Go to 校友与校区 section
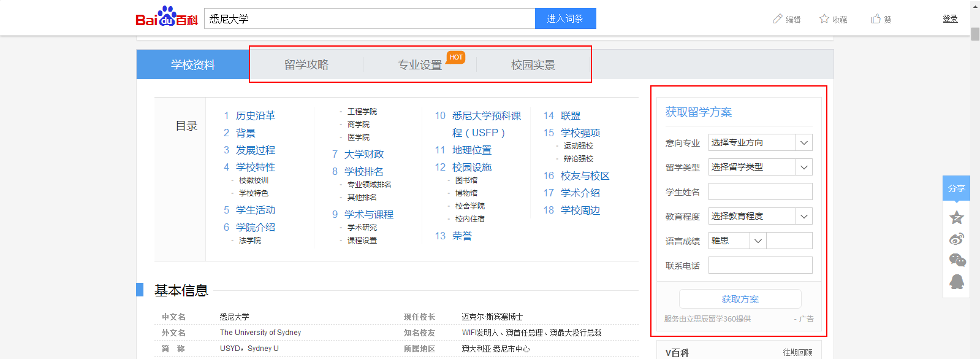980x359 pixels. (585, 176)
